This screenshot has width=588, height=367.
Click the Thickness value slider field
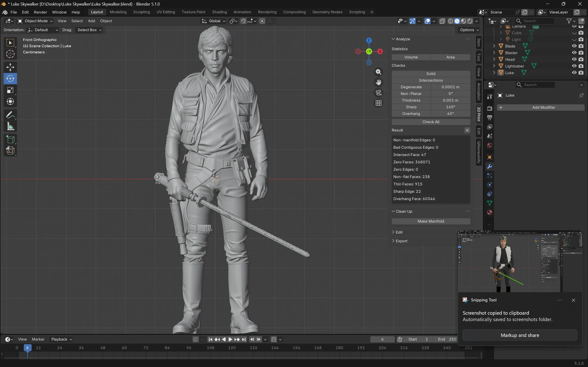point(450,100)
